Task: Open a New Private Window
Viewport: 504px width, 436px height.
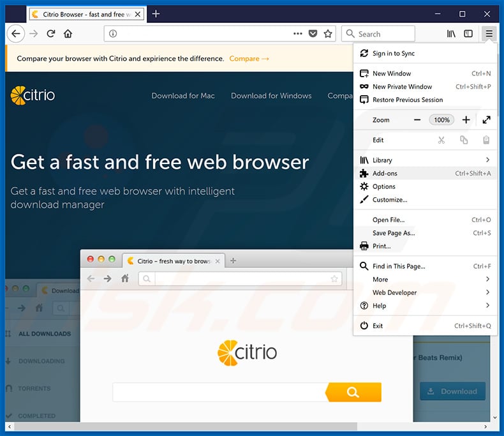Action: (x=425, y=86)
